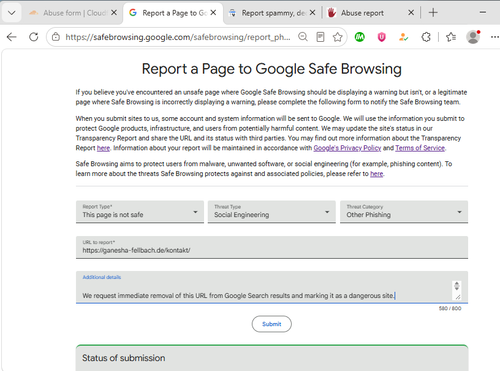Open the zoom magnifier in address bar
Image resolution: width=500 pixels, height=371 pixels.
tap(303, 37)
